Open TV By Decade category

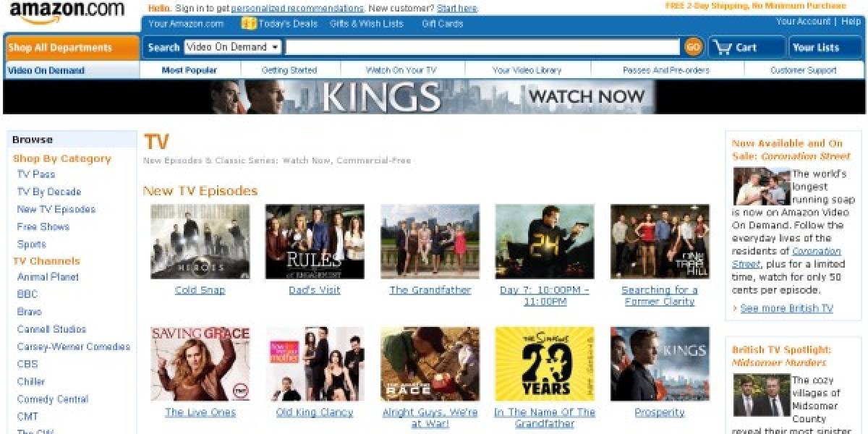pyautogui.click(x=49, y=192)
